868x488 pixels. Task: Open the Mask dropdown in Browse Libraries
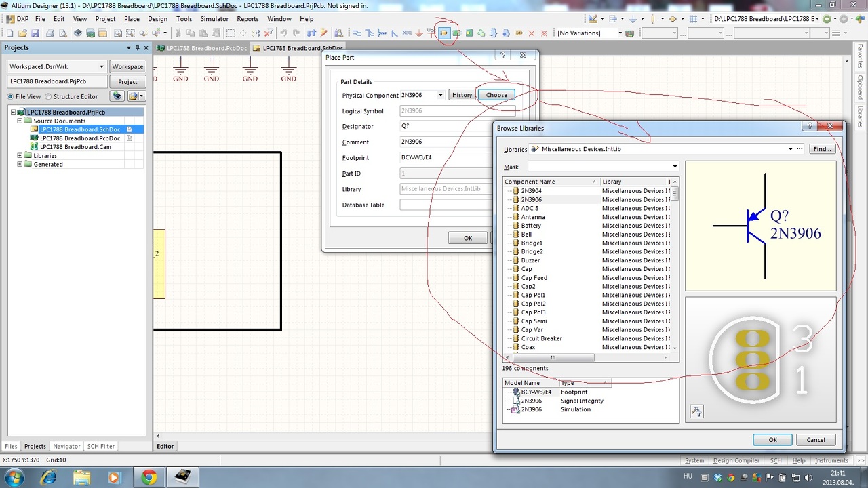click(x=675, y=167)
